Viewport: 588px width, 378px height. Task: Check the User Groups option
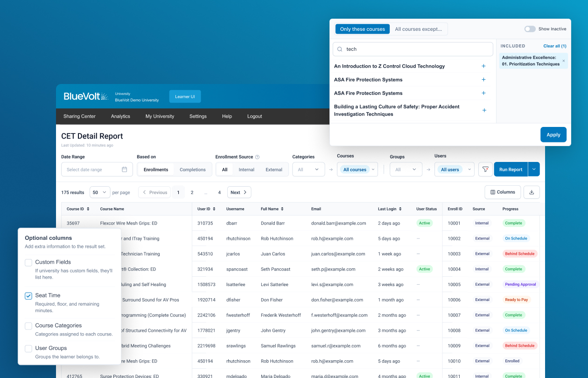point(28,349)
